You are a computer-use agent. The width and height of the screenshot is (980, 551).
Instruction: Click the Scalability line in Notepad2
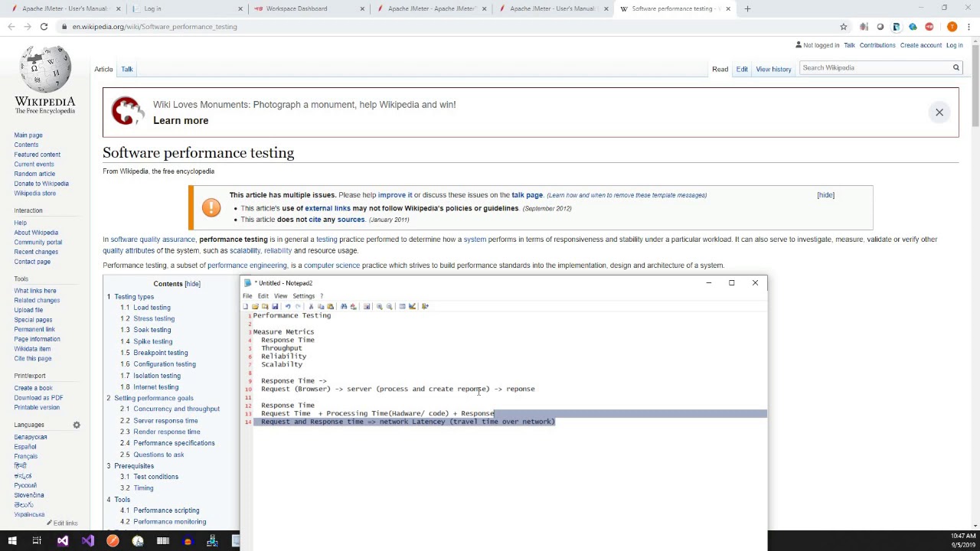(282, 364)
